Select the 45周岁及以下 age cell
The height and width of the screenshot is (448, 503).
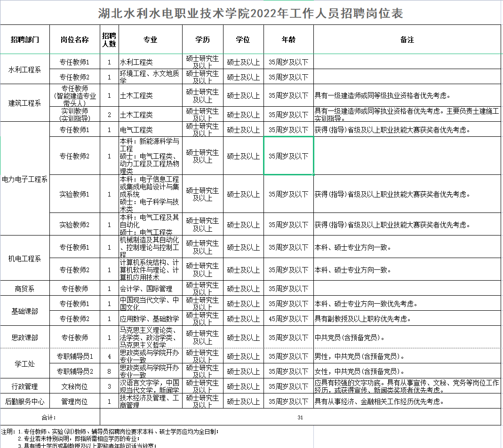288,319
